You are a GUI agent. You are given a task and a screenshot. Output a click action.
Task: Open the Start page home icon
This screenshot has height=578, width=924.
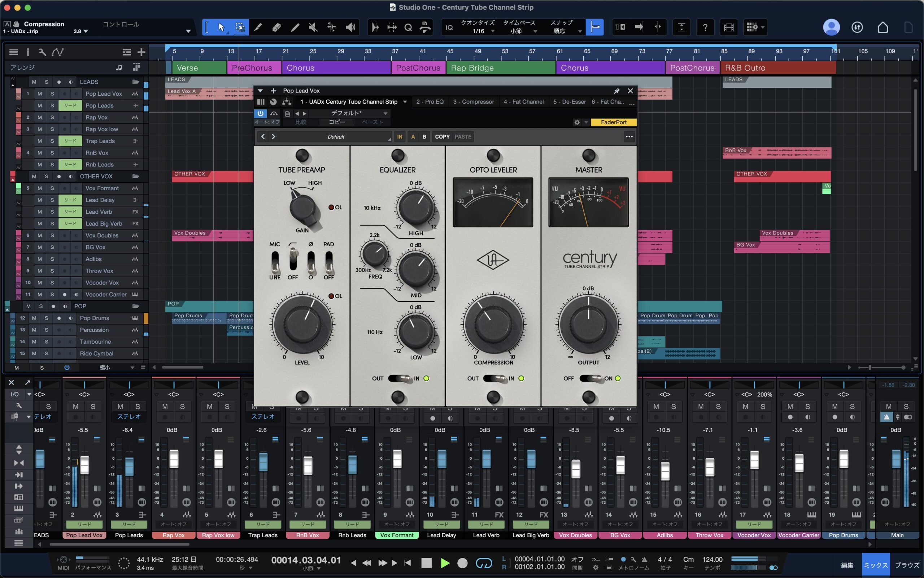pos(883,27)
